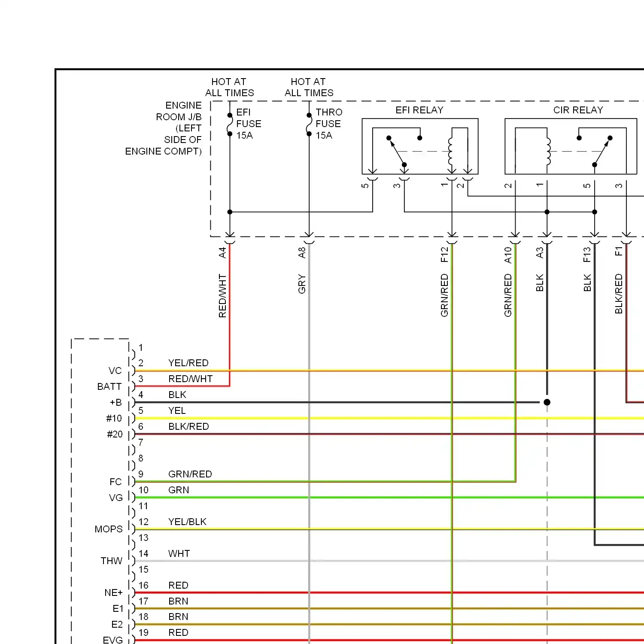This screenshot has height=644, width=644.
Task: Click the THRO fuse symbol
Action: coord(309,125)
